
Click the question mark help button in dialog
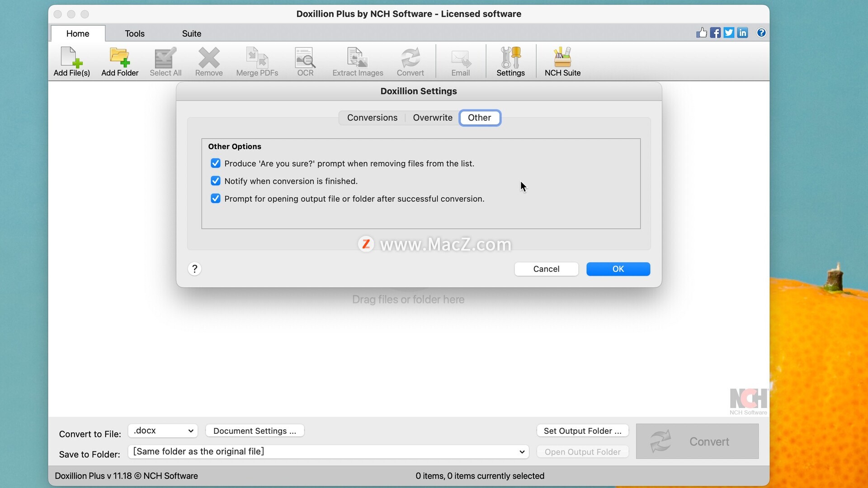tap(194, 269)
